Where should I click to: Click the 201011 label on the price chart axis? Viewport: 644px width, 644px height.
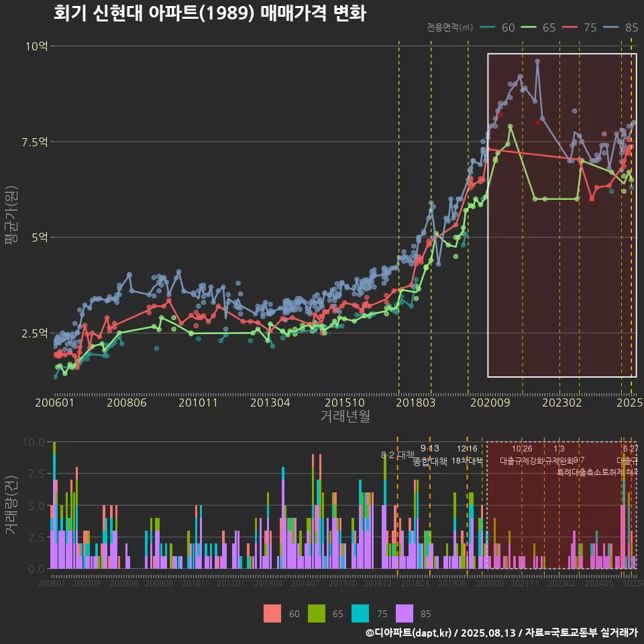198,402
